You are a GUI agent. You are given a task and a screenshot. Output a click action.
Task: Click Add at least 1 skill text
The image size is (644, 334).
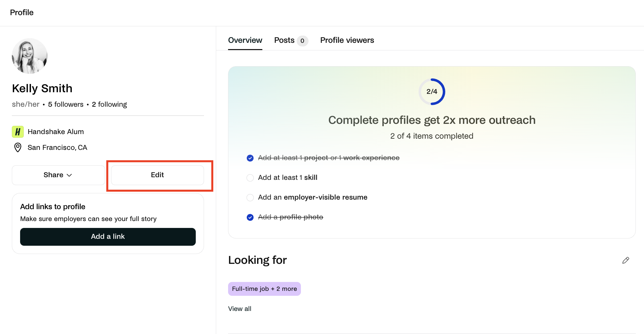[288, 178]
